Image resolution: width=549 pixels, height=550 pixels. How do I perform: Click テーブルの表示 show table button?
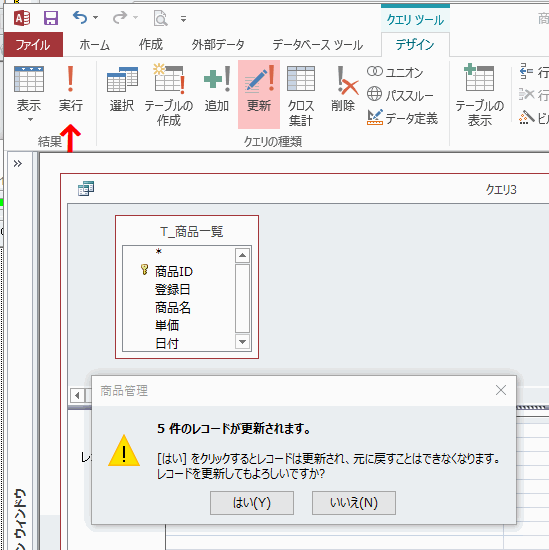point(480,95)
